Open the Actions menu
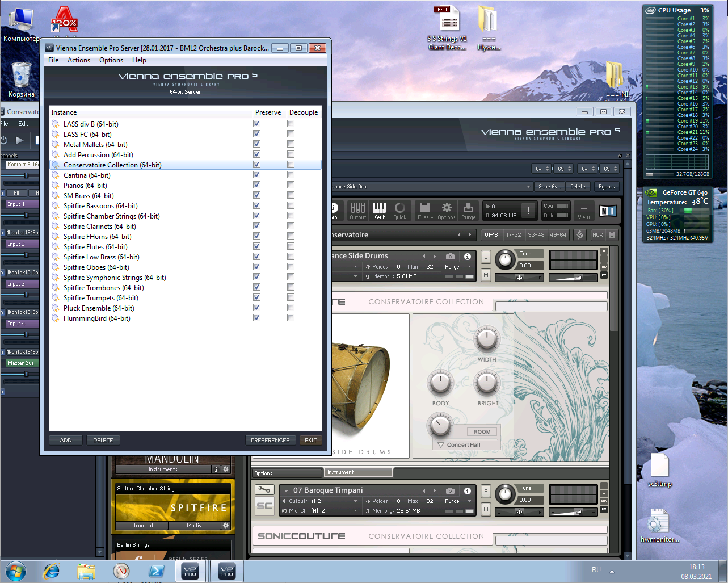728x583 pixels. [79, 60]
